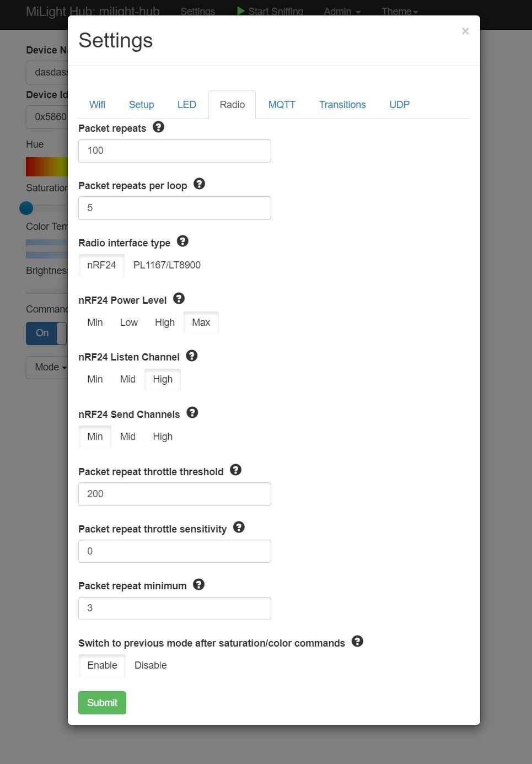The width and height of the screenshot is (532, 764).
Task: Select PL1167/LT8900 radio interface type
Action: tap(167, 265)
